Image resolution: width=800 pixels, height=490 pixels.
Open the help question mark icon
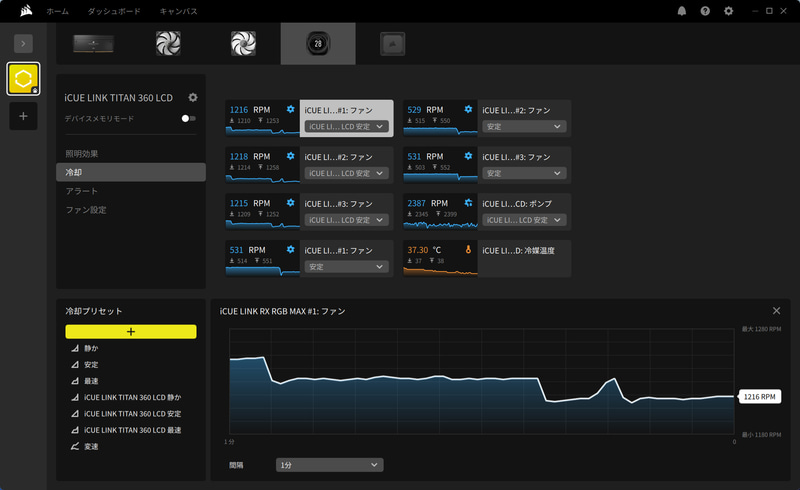click(x=705, y=11)
